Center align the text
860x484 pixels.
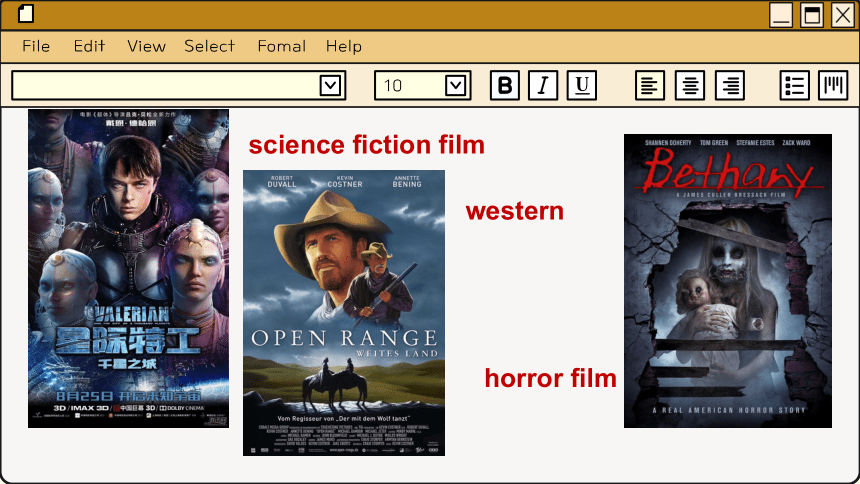[689, 85]
